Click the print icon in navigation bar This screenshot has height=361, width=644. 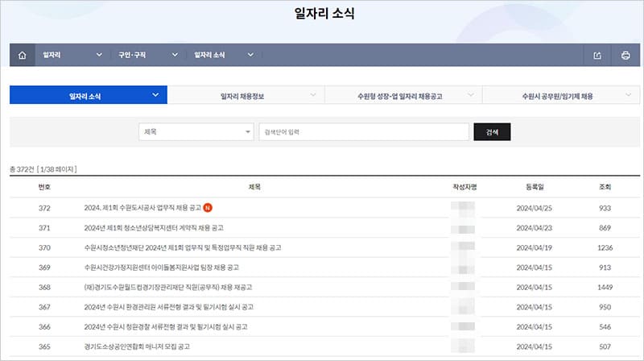pyautogui.click(x=625, y=56)
